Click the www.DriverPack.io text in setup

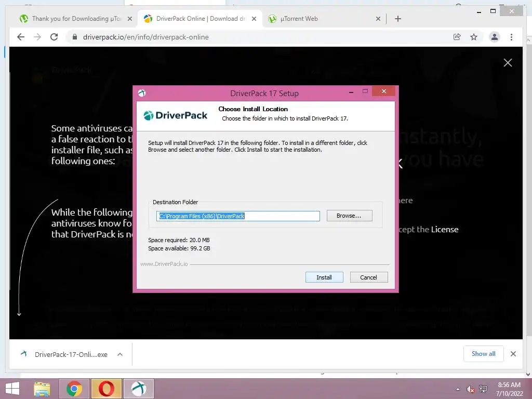pyautogui.click(x=164, y=264)
